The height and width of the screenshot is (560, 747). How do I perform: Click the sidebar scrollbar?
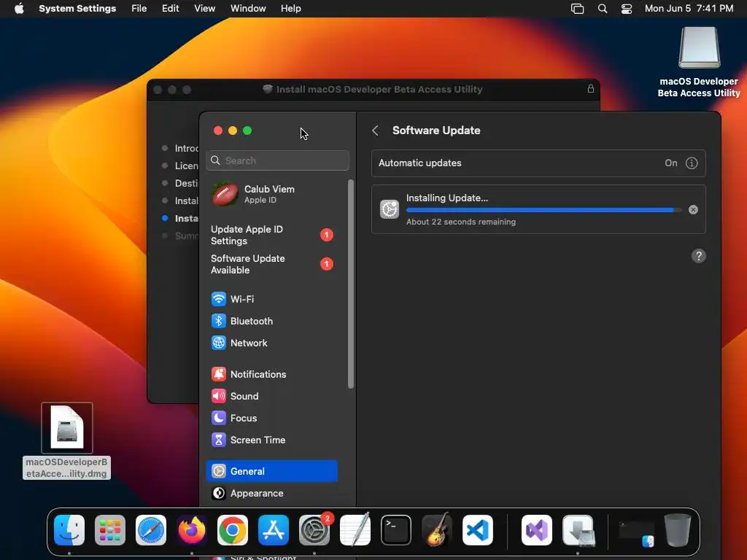(x=351, y=284)
